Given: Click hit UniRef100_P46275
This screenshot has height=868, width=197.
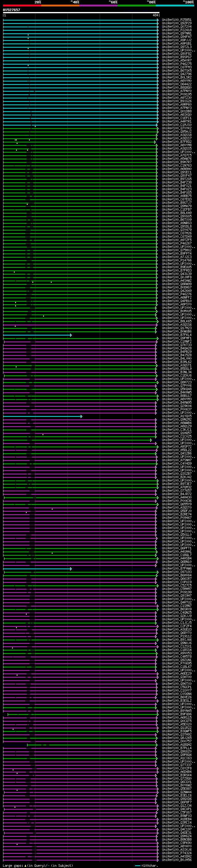Looking at the screenshot, I should 177,64.
